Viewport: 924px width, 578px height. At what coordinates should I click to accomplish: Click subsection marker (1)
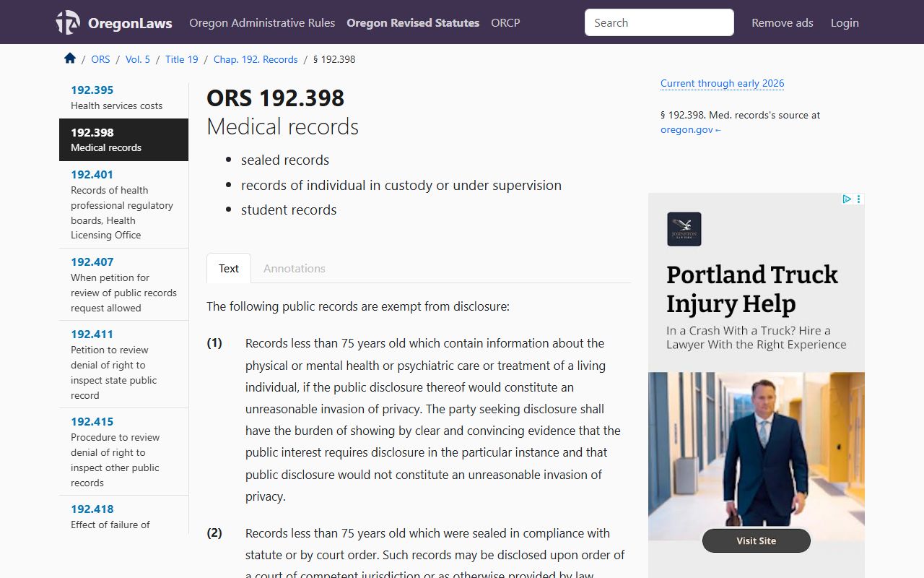214,342
